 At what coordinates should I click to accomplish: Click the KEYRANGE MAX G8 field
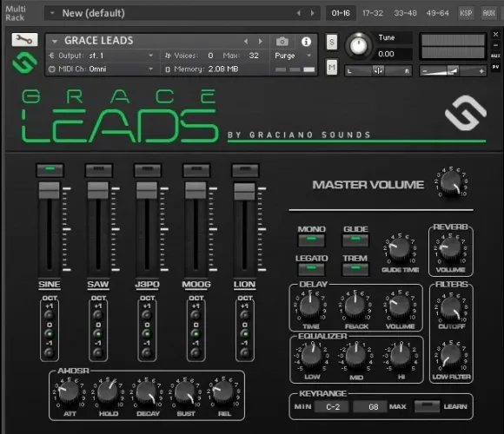[x=370, y=407]
